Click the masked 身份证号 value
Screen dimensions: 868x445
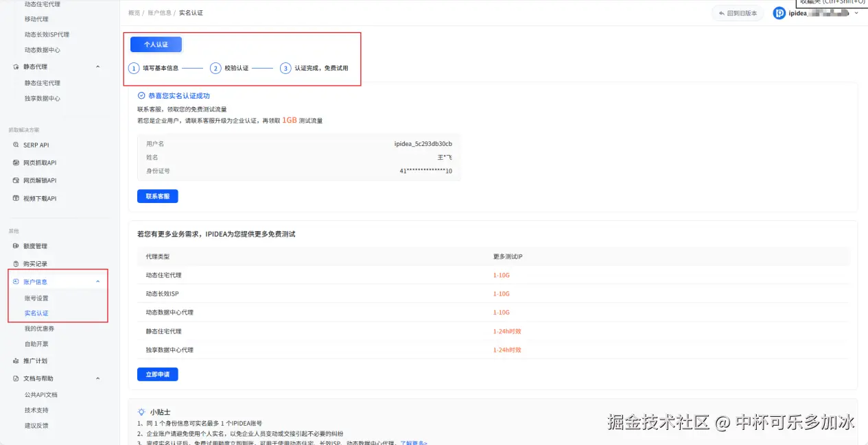(x=425, y=171)
